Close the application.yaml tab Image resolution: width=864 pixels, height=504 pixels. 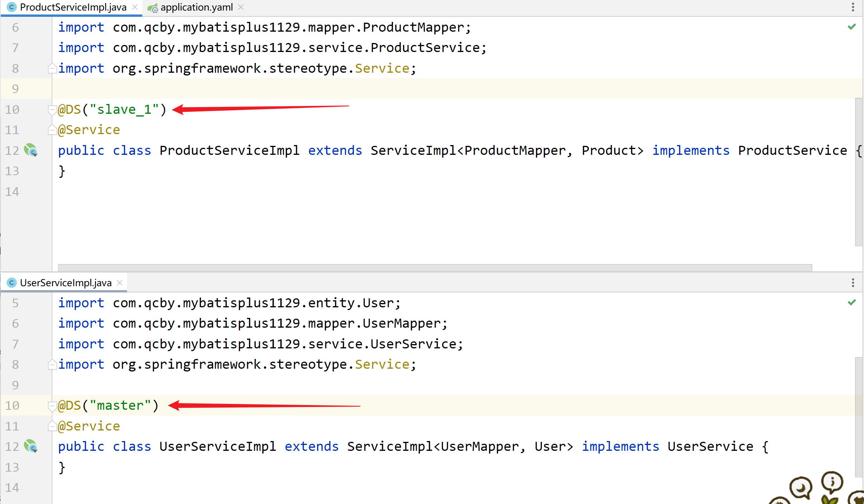(x=241, y=7)
